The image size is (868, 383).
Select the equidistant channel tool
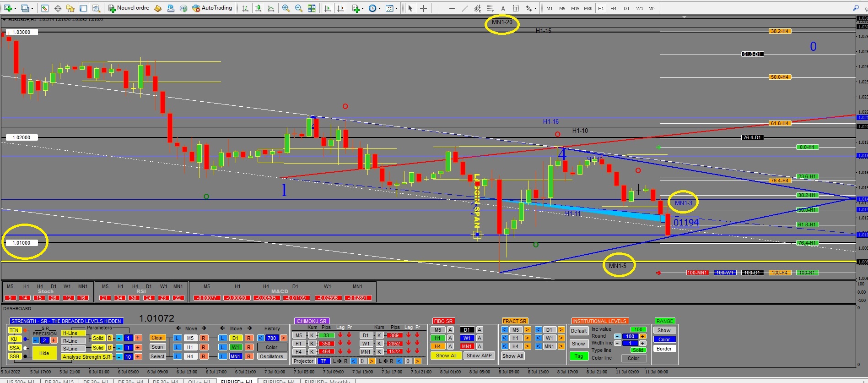tap(477, 8)
